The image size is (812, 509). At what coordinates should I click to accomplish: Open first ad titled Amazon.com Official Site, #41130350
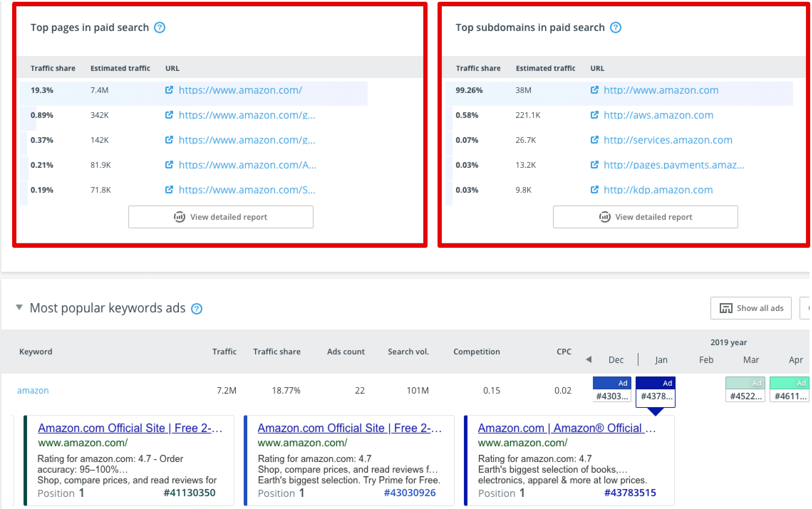coord(130,428)
